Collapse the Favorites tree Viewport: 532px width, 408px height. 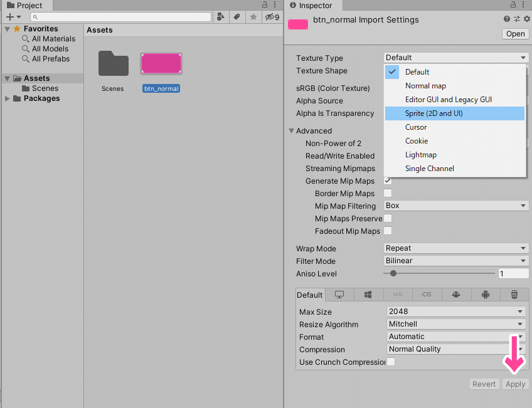(x=7, y=29)
